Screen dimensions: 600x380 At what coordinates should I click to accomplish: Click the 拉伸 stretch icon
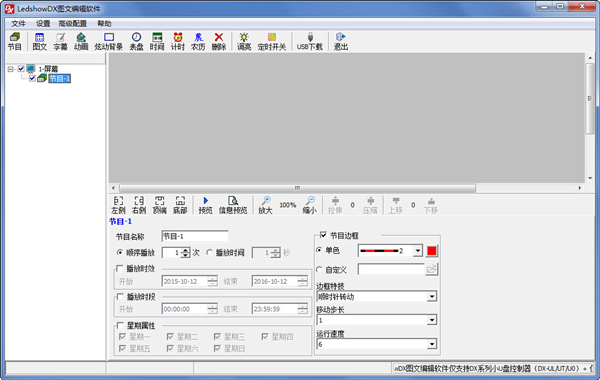[x=335, y=205]
